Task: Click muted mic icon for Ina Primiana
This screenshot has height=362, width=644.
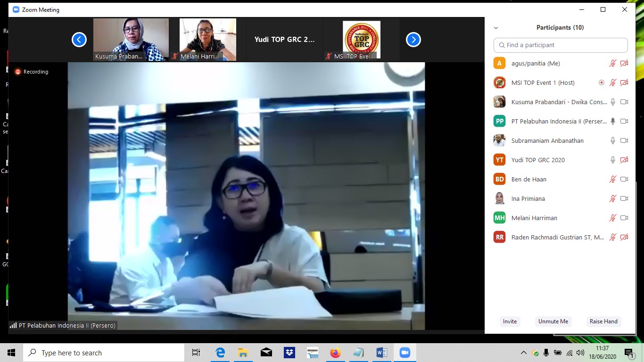Action: point(613,198)
